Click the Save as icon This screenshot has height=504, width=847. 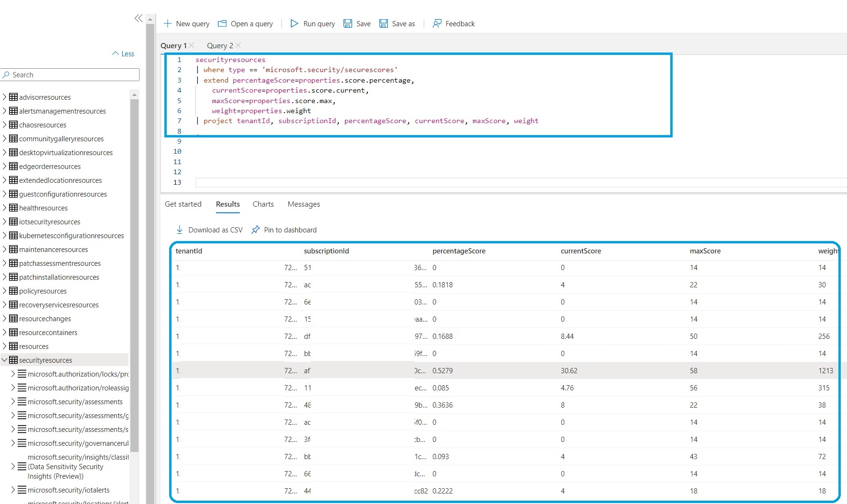[x=384, y=23]
